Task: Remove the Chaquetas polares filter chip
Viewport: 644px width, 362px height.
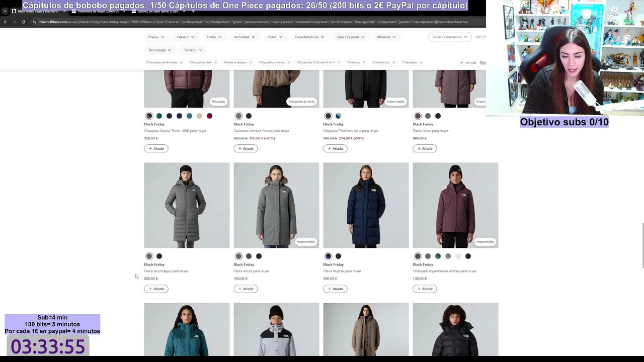Action: tap(288, 62)
